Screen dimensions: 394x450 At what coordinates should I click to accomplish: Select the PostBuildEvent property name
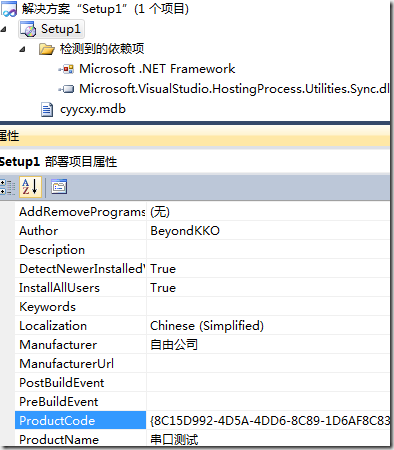[80, 383]
